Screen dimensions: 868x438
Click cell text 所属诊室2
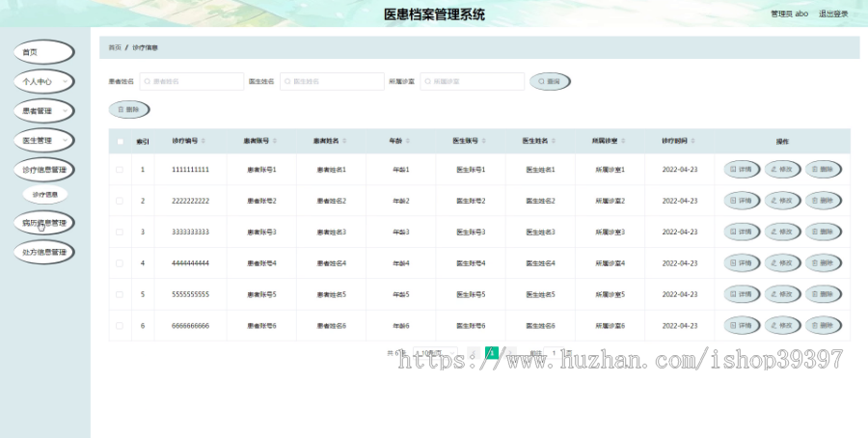(610, 201)
